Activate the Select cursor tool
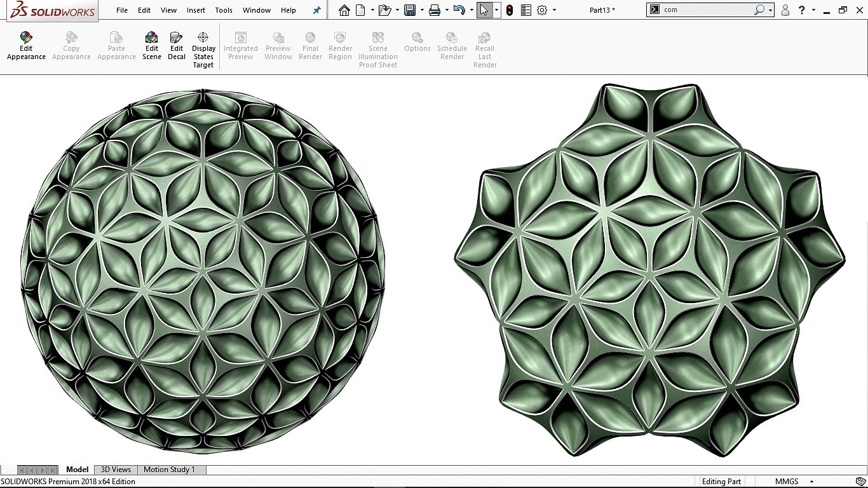Viewport: 868px width, 488px height. (484, 10)
